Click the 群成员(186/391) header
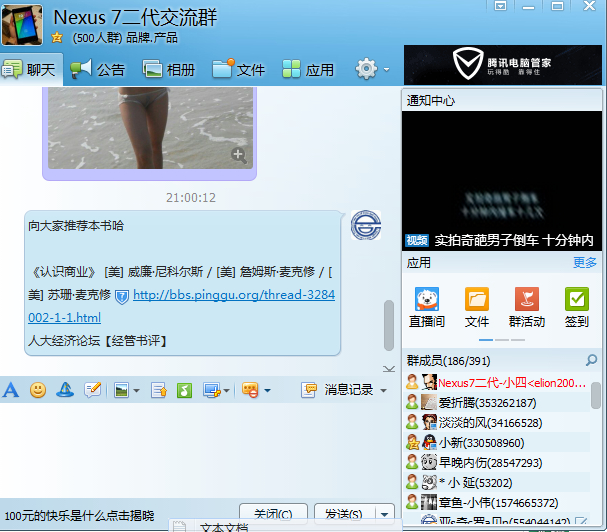Screen dimensions: 607x532 (x=448, y=361)
